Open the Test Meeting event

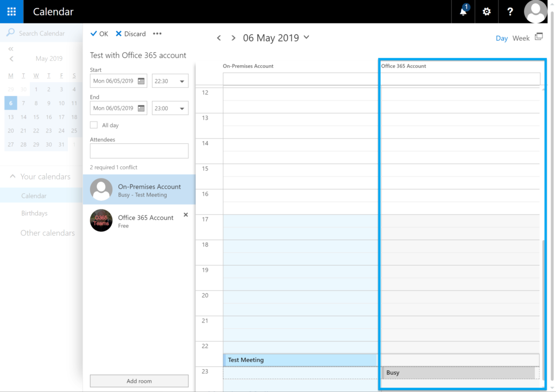300,360
